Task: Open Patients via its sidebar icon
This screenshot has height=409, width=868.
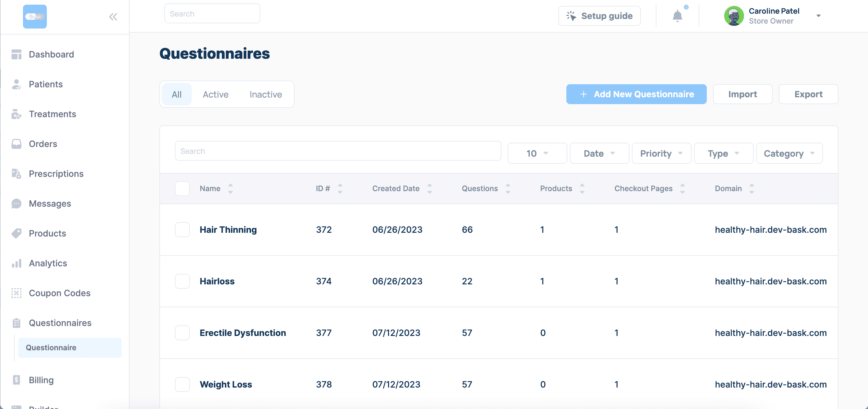Action: (x=16, y=84)
